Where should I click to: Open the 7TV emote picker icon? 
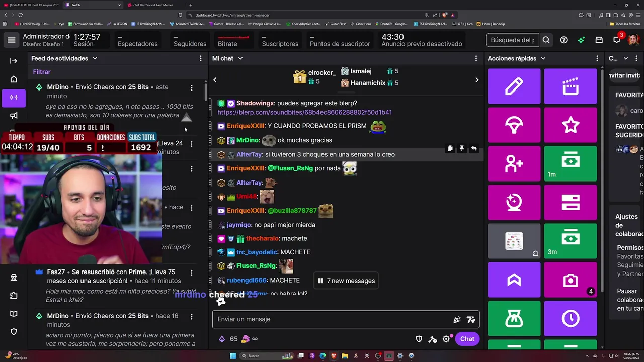pyautogui.click(x=471, y=319)
